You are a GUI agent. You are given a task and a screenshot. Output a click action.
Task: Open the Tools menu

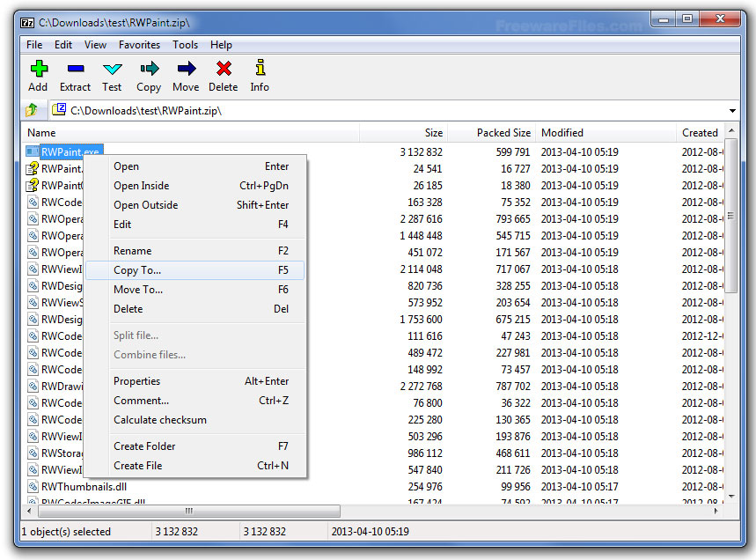click(x=185, y=45)
